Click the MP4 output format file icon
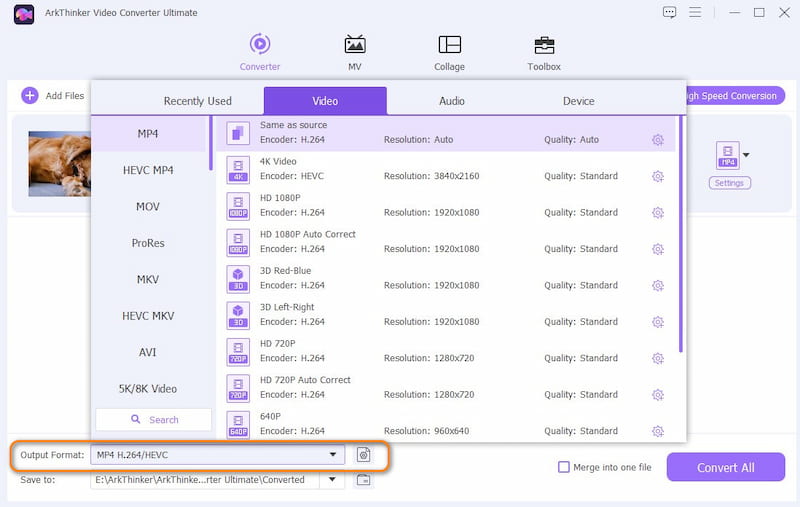800x507 pixels. 728,155
